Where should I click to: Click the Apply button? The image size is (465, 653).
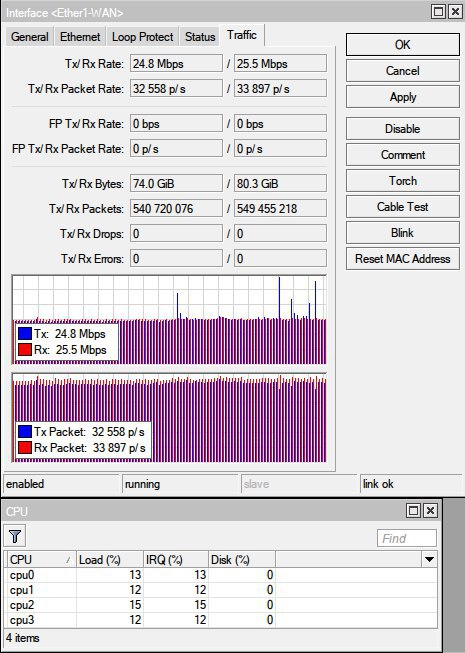[x=403, y=97]
